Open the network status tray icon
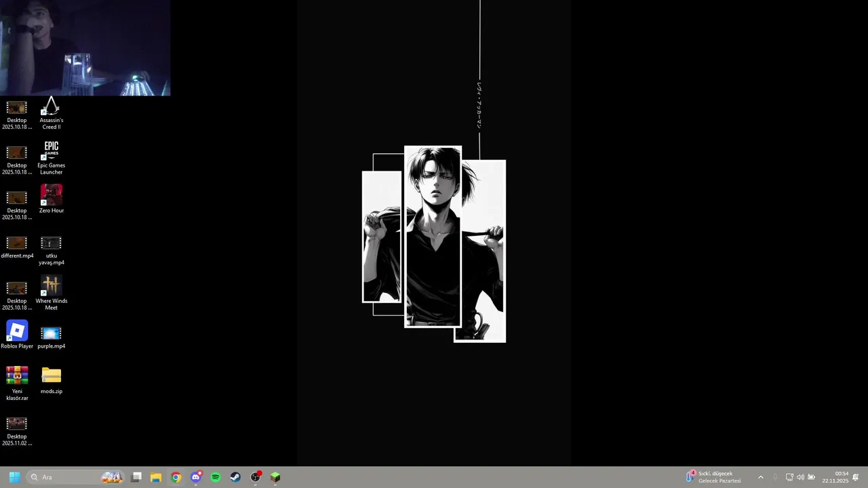Image resolution: width=868 pixels, height=488 pixels. pos(789,477)
